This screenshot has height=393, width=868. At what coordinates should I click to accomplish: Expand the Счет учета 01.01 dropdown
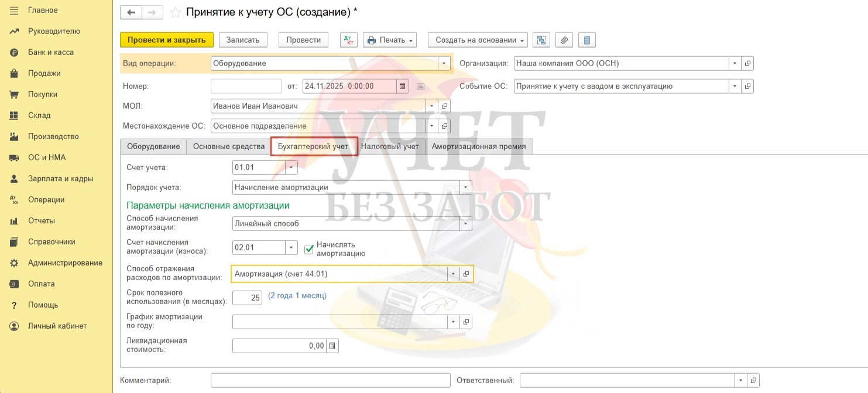[x=291, y=168]
